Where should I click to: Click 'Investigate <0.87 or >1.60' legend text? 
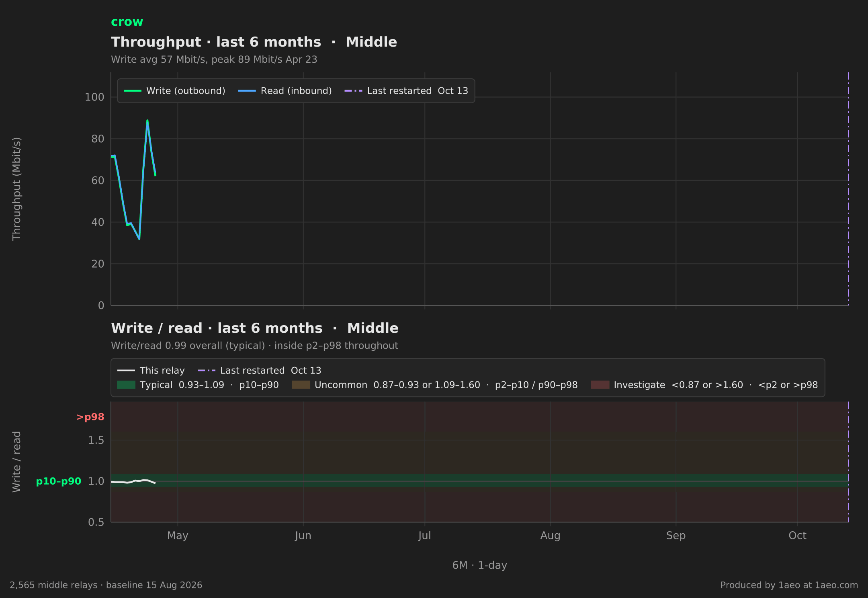(678, 385)
